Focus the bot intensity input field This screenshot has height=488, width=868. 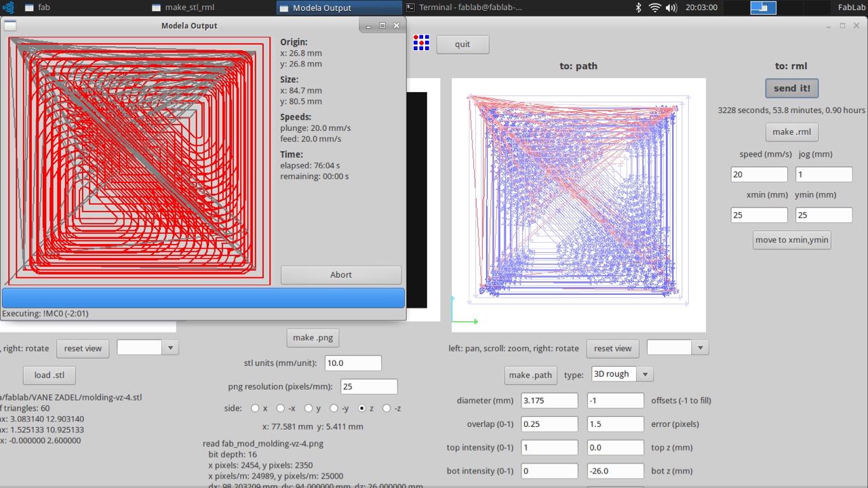pos(549,471)
